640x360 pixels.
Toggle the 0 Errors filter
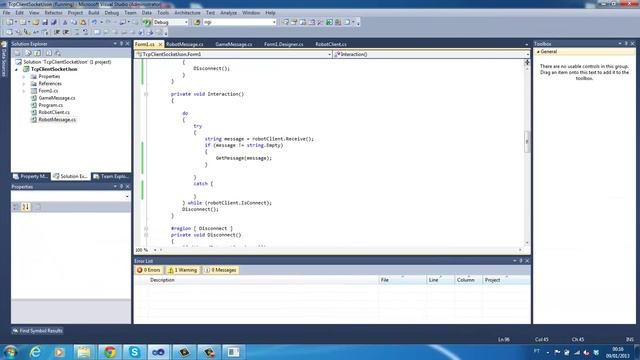coord(149,270)
